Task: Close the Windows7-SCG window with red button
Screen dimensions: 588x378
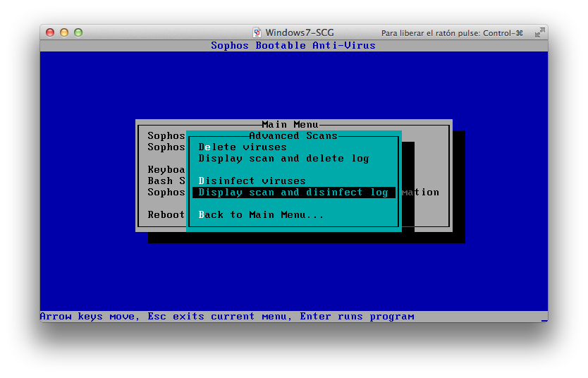Action: click(x=50, y=32)
